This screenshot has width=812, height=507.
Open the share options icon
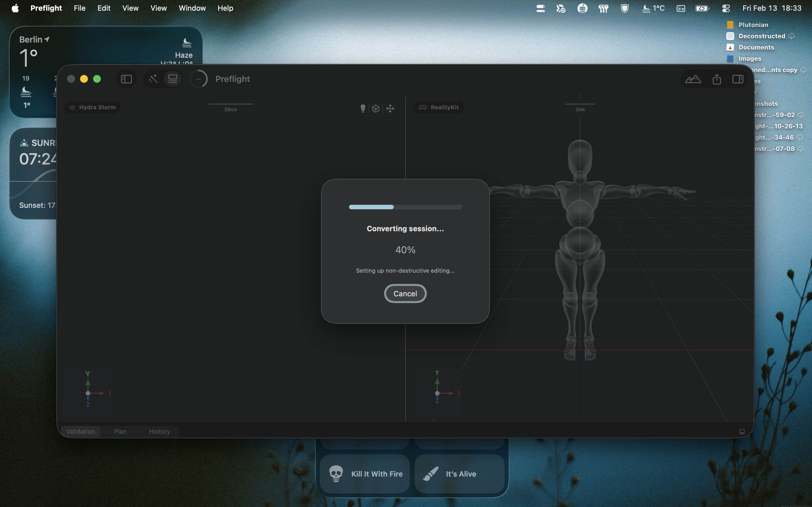(717, 79)
